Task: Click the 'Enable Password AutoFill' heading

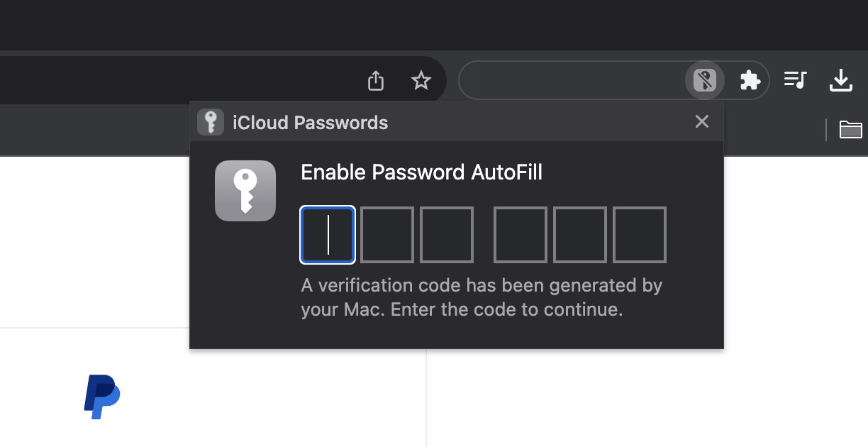Action: point(422,172)
